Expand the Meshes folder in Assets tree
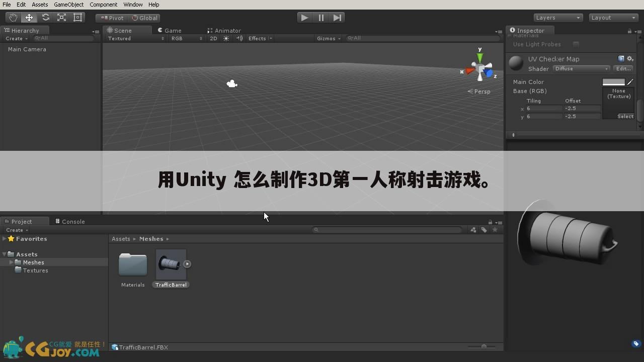This screenshot has width=644, height=362. [11, 262]
